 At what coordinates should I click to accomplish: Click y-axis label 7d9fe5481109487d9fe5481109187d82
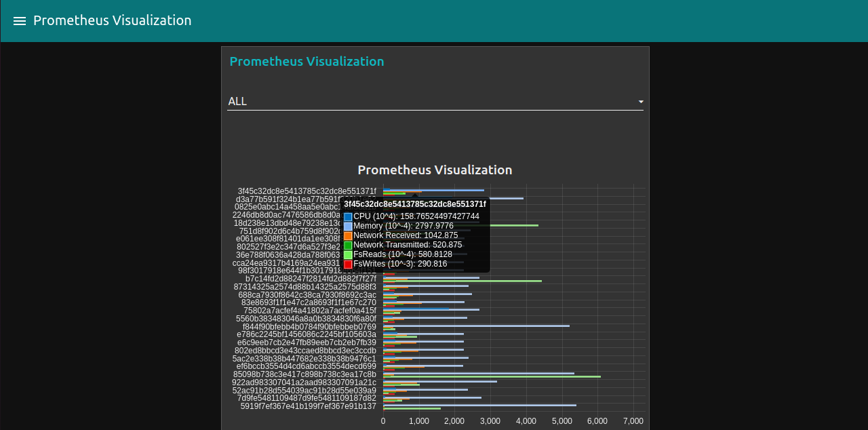[307, 398]
